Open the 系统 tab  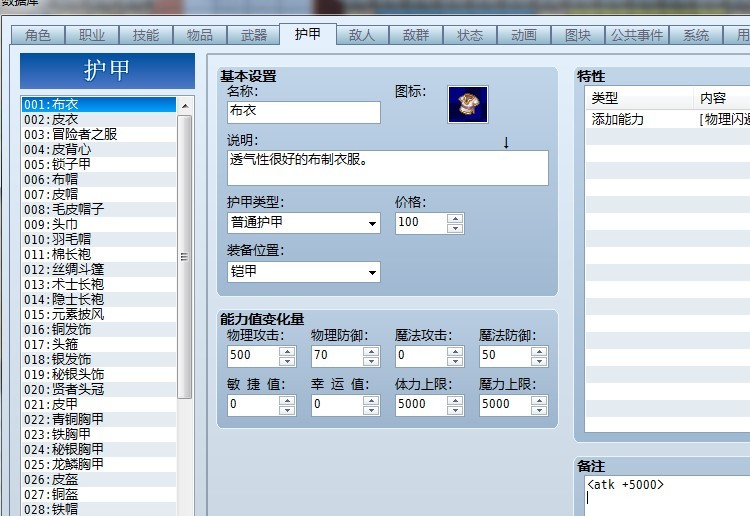point(696,35)
